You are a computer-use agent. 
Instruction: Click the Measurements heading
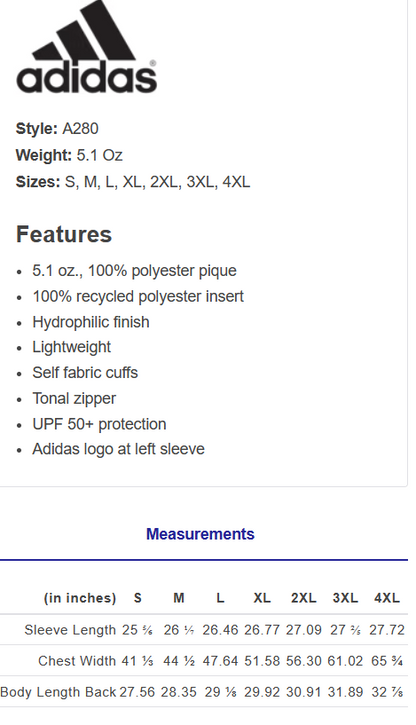click(x=200, y=534)
